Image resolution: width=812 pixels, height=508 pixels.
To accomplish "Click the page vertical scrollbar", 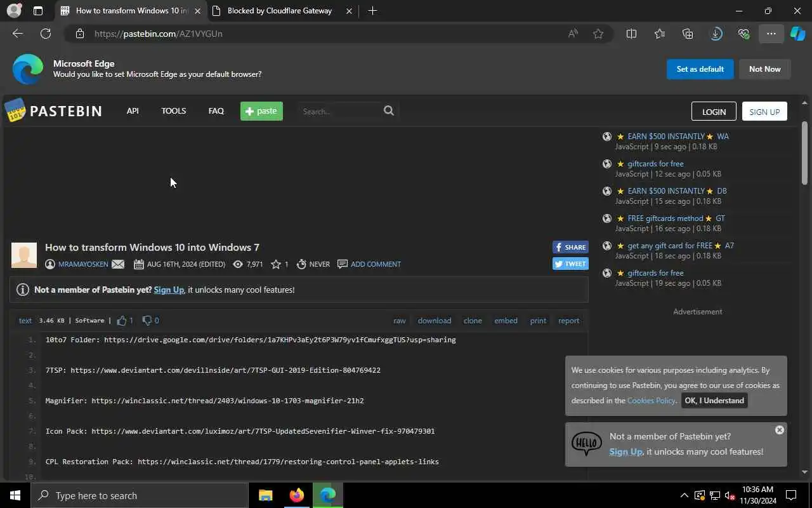I will click(805, 152).
